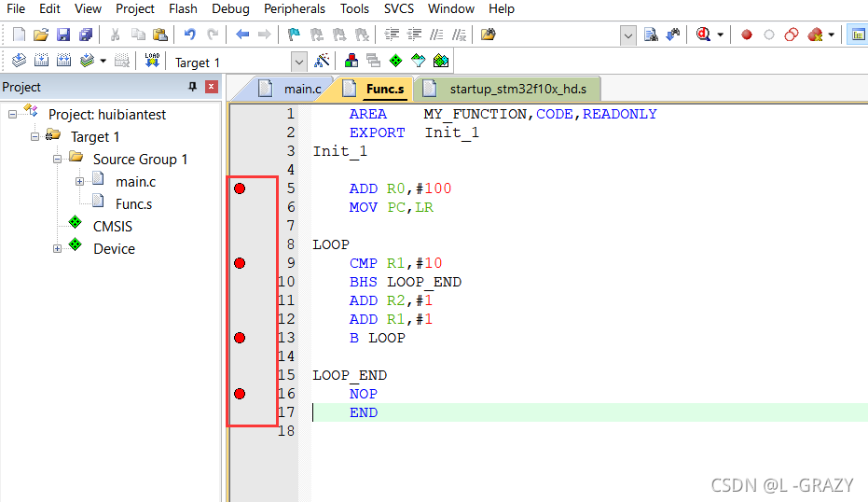The width and height of the screenshot is (868, 502).
Task: Click the Window configuration icon
Action: 858,35
